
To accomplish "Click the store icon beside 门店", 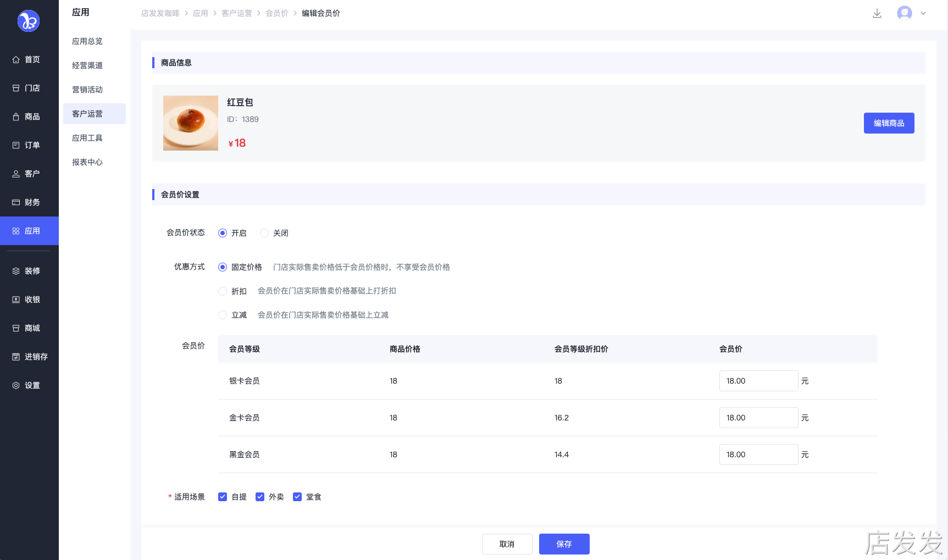I will click(x=16, y=88).
